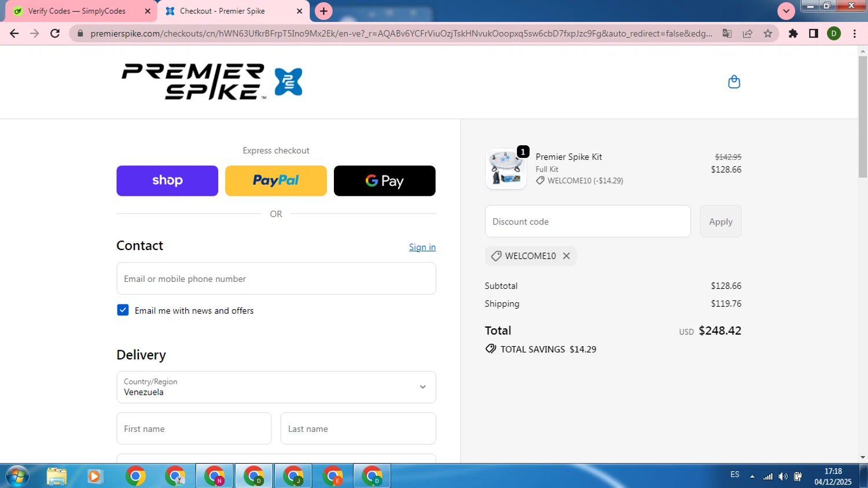Pay with the Shop Pay button
868x488 pixels.
click(x=167, y=181)
